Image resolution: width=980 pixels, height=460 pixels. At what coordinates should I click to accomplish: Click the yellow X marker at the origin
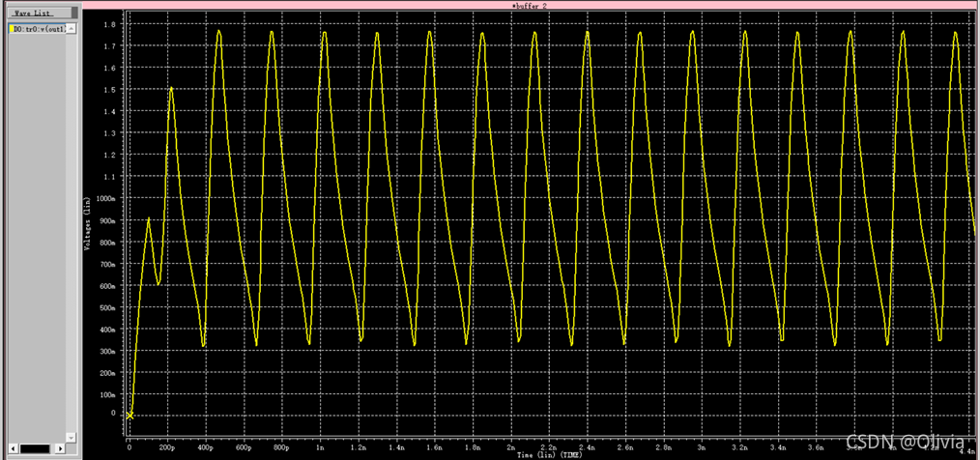tap(130, 416)
